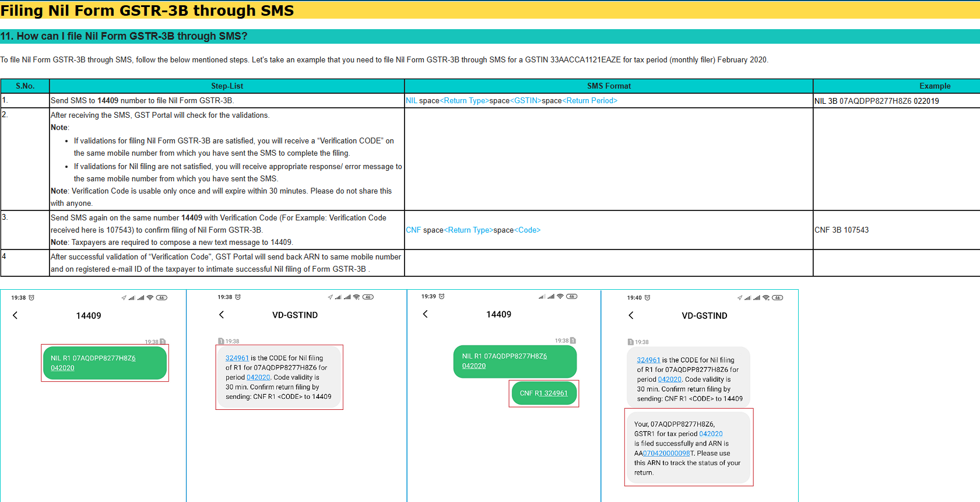Click SIM icon beside 19:38 above CNF message chat
The width and height of the screenshot is (980, 502).
click(573, 340)
